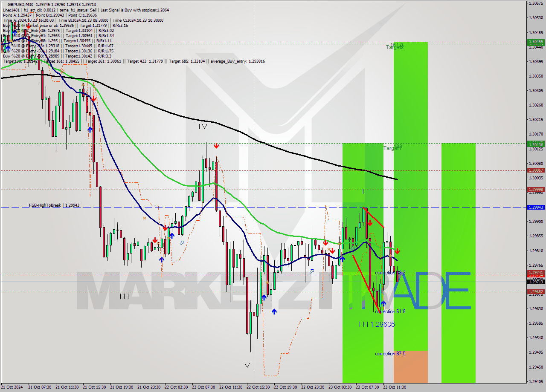Click the 22 Oct 11:30 time label
This screenshot has height=392, width=546.
pos(231,387)
